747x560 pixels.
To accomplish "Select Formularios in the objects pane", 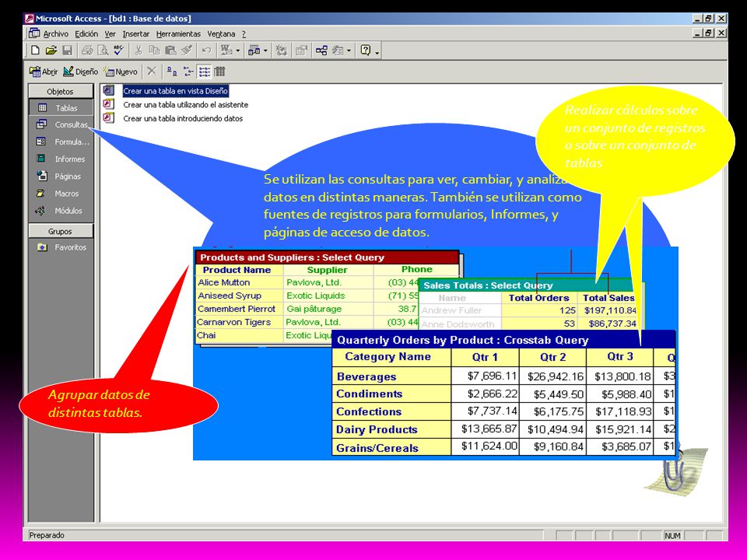I will point(62,142).
